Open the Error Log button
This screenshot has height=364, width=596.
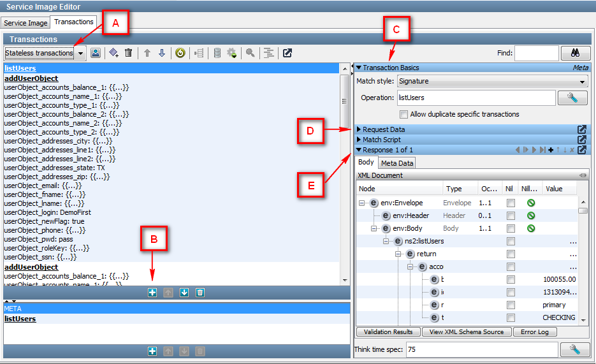tap(534, 331)
